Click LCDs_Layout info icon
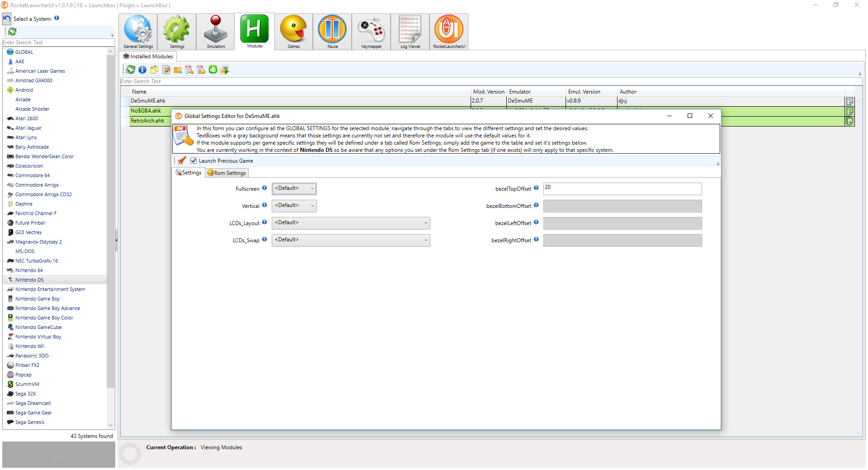This screenshot has width=868, height=470. (x=264, y=222)
